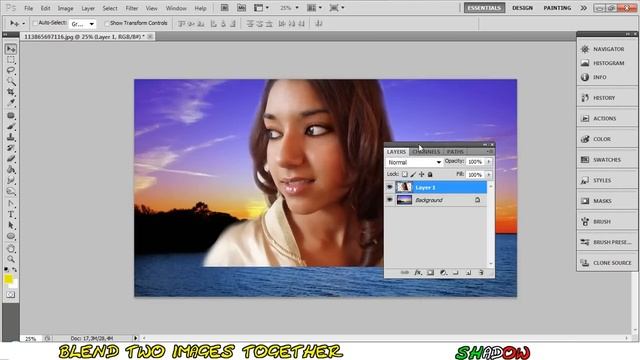Toggle Quick Mask mode
This screenshot has height=360, width=640.
11,295
